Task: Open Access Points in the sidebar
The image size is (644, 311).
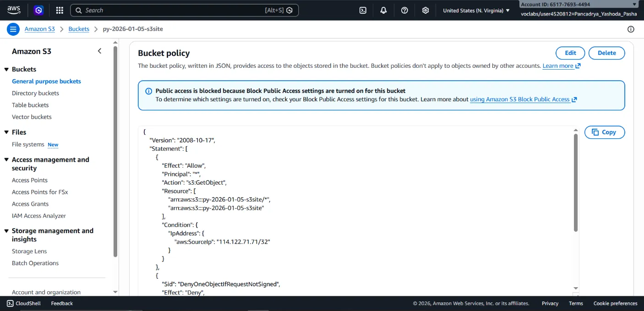Action: (30, 180)
